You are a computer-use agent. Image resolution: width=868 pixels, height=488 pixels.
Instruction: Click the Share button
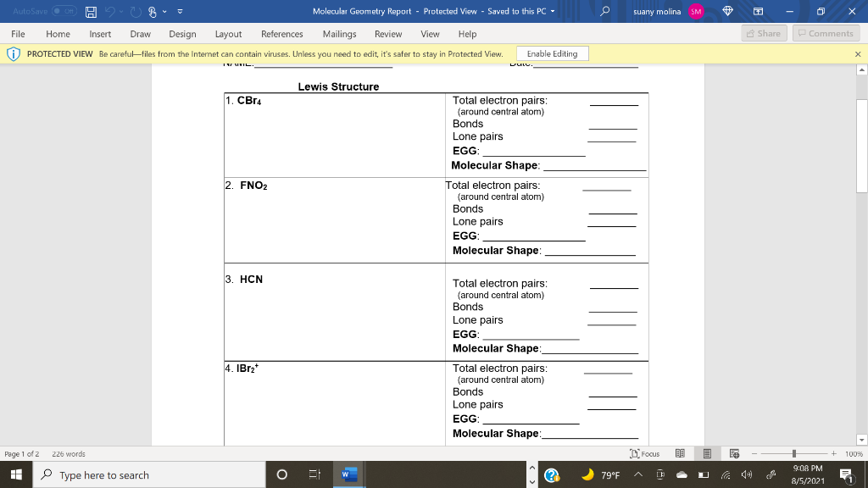[x=764, y=33]
